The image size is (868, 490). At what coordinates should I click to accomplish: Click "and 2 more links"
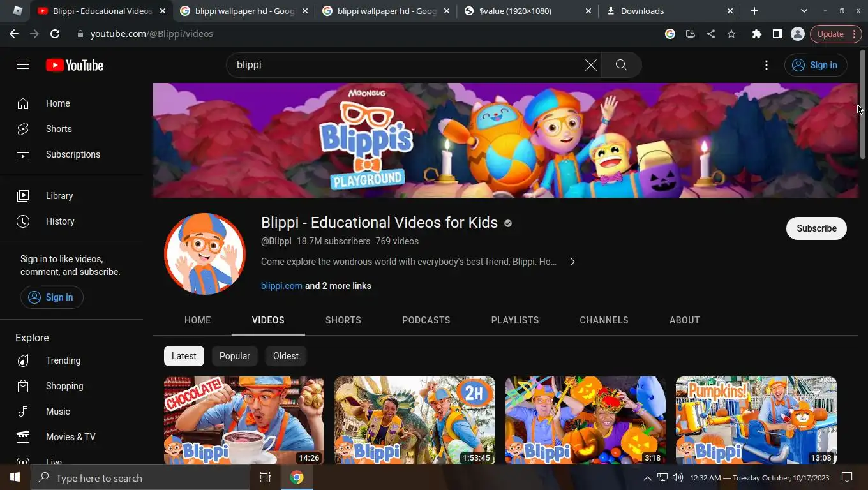pos(338,286)
